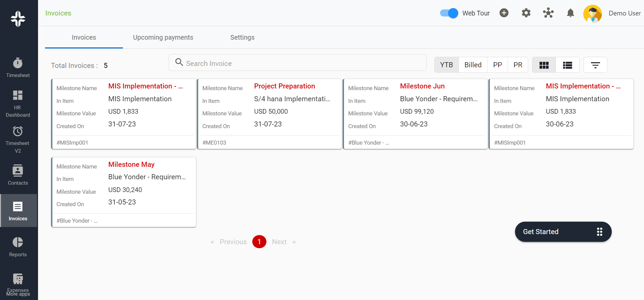Open Reports from the sidebar
Viewport: 644px width, 300px height.
click(18, 247)
